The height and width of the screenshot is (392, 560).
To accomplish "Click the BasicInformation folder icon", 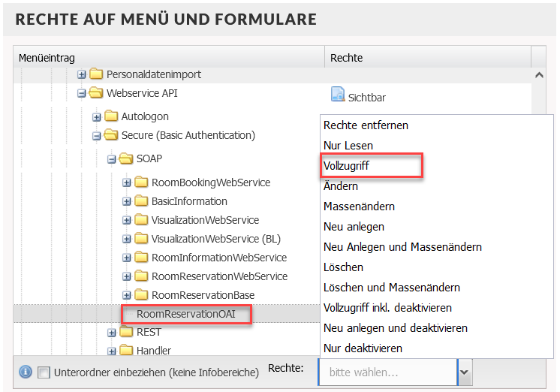I will point(141,201).
